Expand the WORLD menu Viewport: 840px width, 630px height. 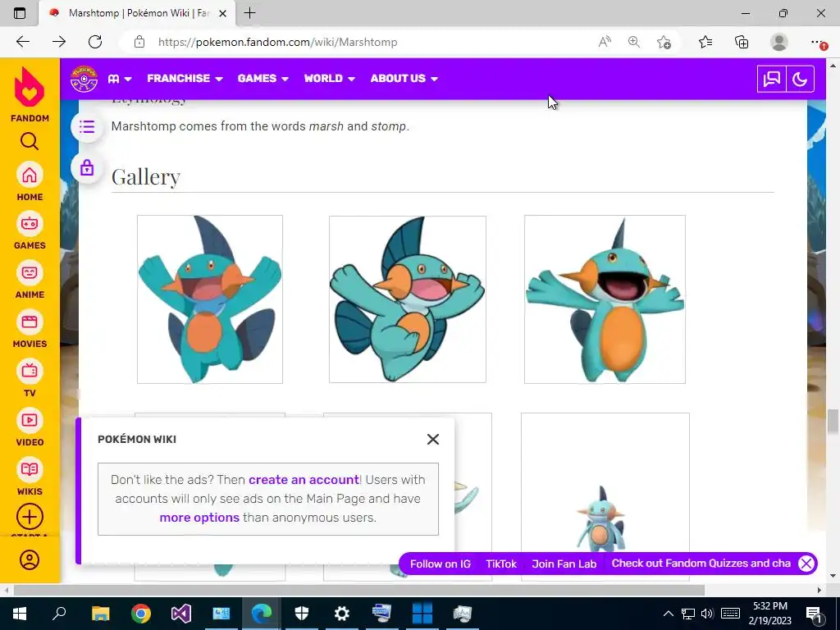[x=330, y=79]
